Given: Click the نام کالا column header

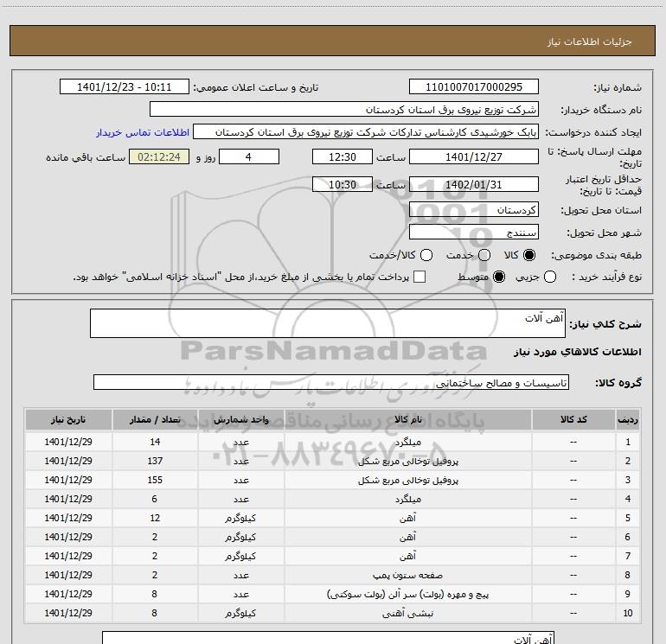Looking at the screenshot, I should (407, 419).
